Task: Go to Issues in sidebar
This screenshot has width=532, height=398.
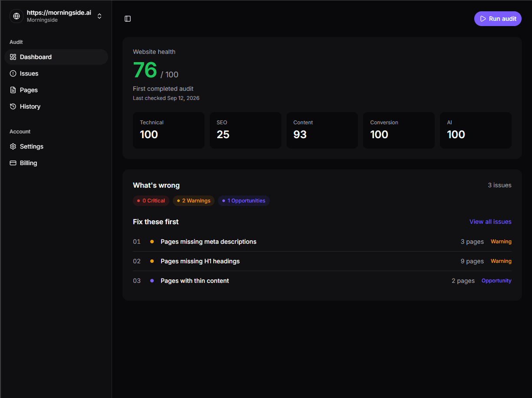Action: pos(56,73)
